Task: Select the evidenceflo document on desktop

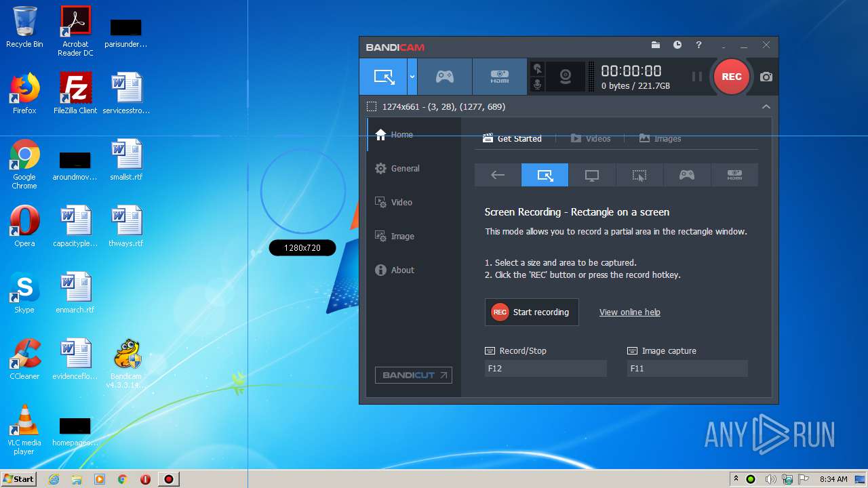Action: pos(75,359)
